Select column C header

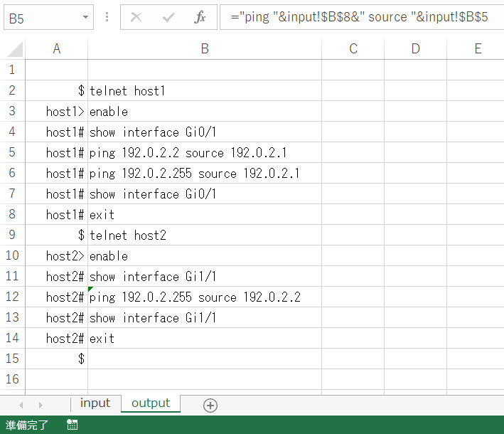coord(353,49)
